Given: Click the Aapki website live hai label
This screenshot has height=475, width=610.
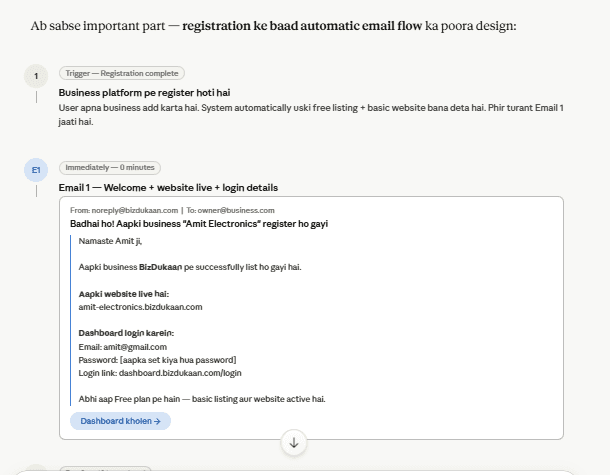Looking at the screenshot, I should [x=124, y=294].
